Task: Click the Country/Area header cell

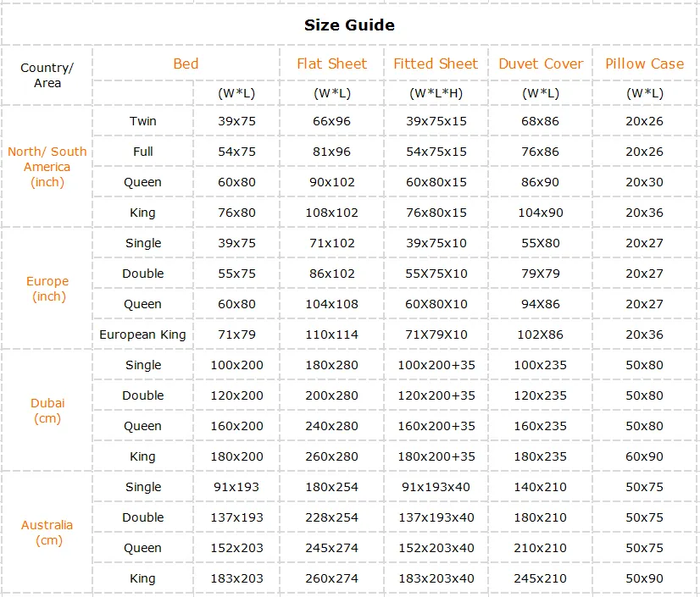Action: point(47,75)
